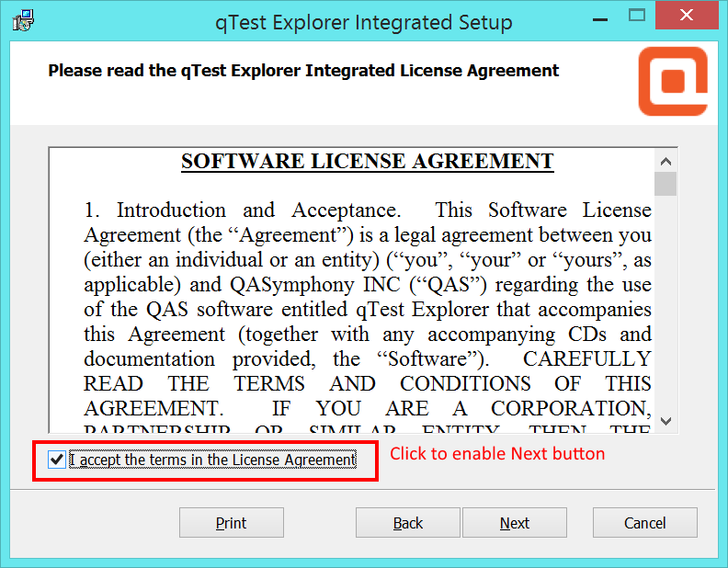728x568 pixels.
Task: Click the SOFTWARE LICENSE AGREEMENT heading
Action: point(367,162)
